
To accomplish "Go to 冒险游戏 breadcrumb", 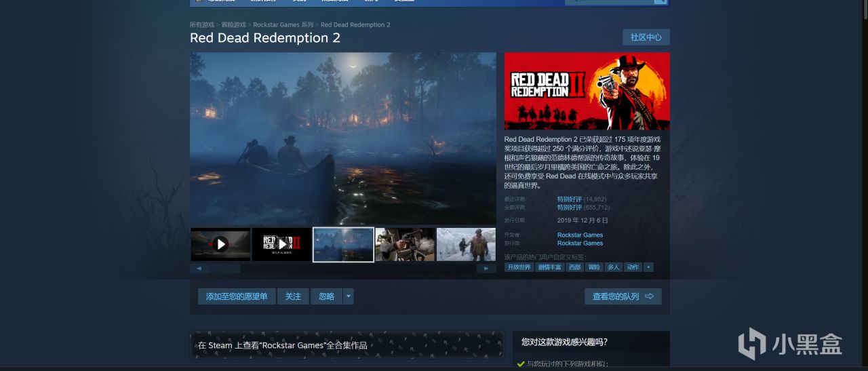I will [x=233, y=24].
